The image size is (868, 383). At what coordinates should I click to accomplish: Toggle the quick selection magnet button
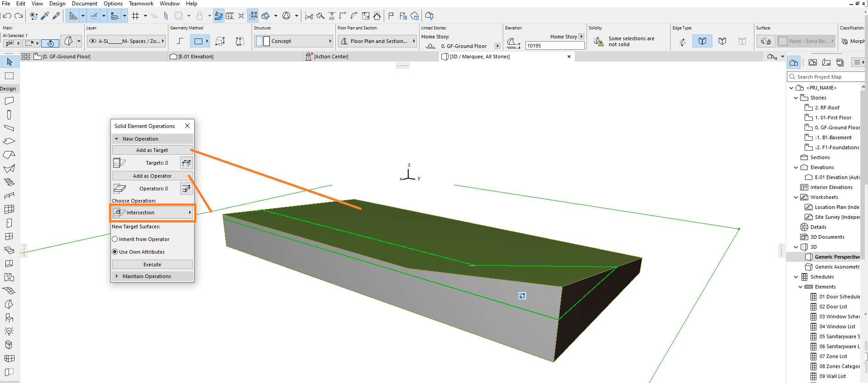click(50, 43)
